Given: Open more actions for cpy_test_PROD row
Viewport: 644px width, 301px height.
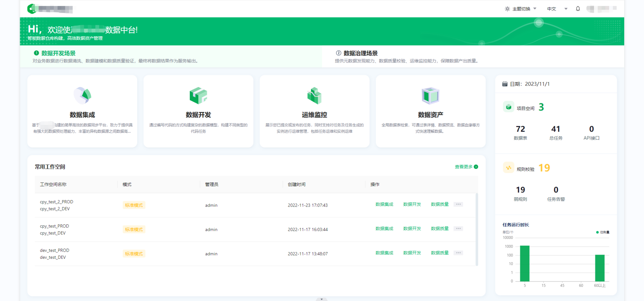Looking at the screenshot, I should 458,228.
